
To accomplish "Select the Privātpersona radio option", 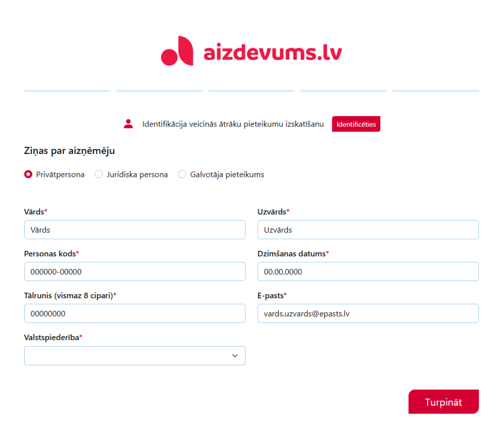I will click(28, 174).
